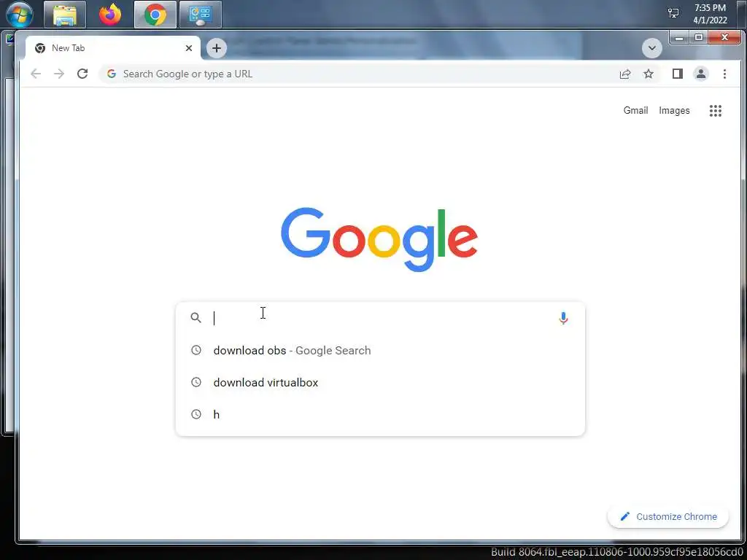Image resolution: width=747 pixels, height=560 pixels.
Task: Choose the "h" history suggestion
Action: point(380,414)
